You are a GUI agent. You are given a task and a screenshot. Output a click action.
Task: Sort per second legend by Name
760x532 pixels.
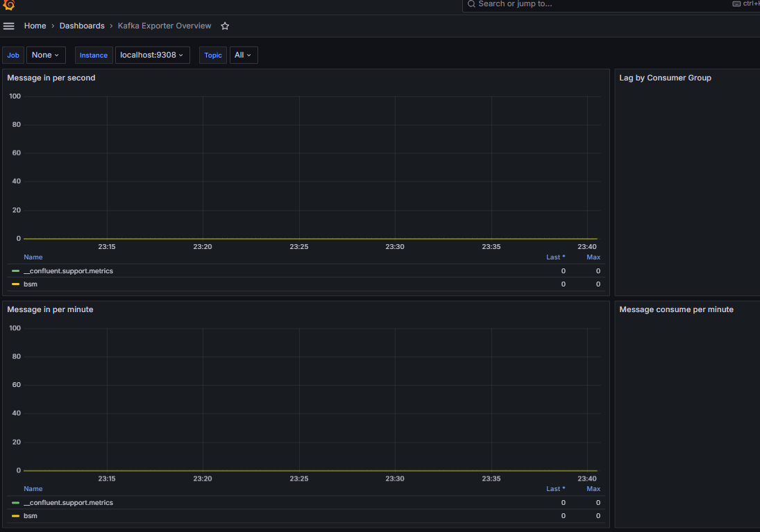33,257
